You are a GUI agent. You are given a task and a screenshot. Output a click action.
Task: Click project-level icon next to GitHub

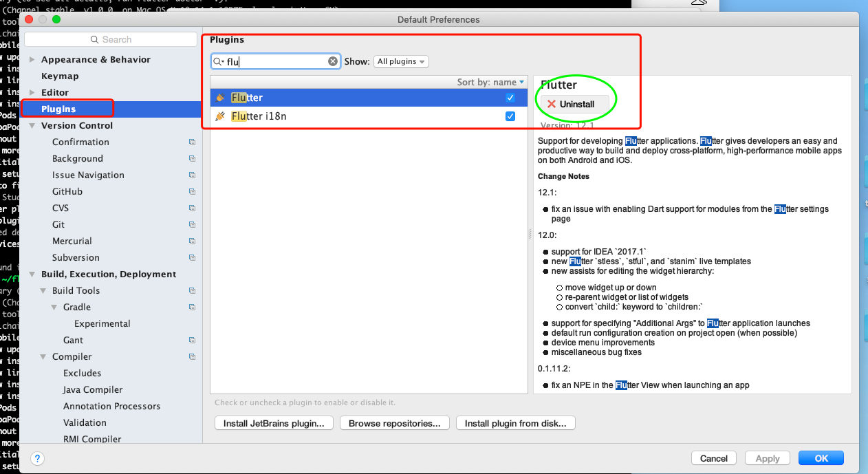pyautogui.click(x=192, y=192)
